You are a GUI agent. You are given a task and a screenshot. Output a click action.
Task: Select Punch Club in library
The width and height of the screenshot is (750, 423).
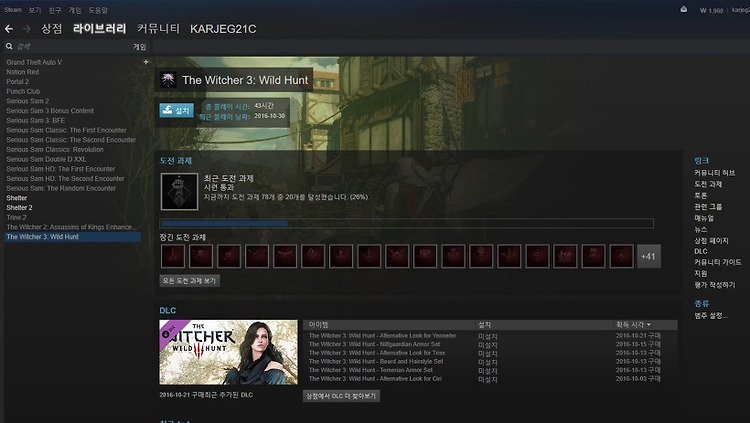coord(23,91)
